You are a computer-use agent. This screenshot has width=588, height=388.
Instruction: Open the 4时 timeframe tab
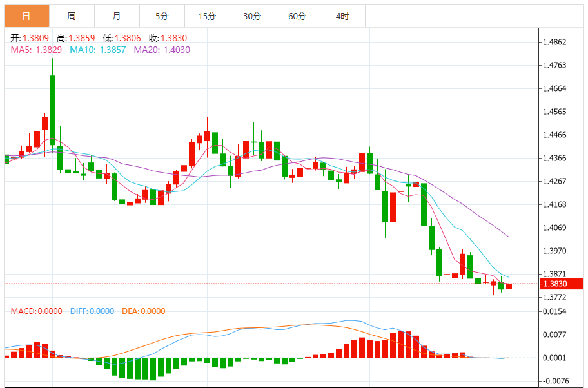pos(342,16)
